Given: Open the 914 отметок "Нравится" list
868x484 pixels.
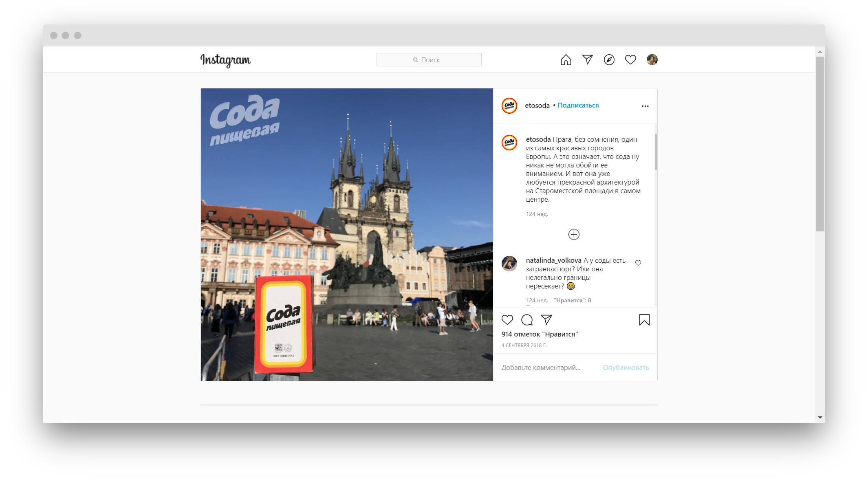Looking at the screenshot, I should click(x=540, y=334).
